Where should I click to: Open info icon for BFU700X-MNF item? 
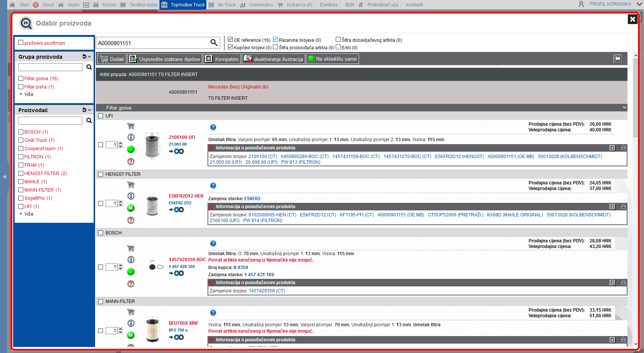[x=131, y=323]
